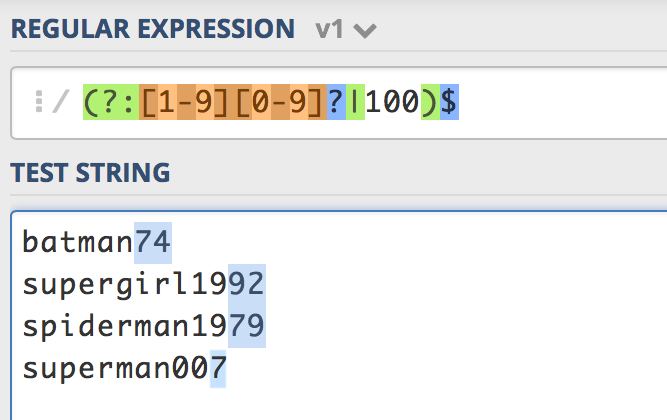Click the highlighted match 92
The height and width of the screenshot is (420, 667).
(x=246, y=284)
